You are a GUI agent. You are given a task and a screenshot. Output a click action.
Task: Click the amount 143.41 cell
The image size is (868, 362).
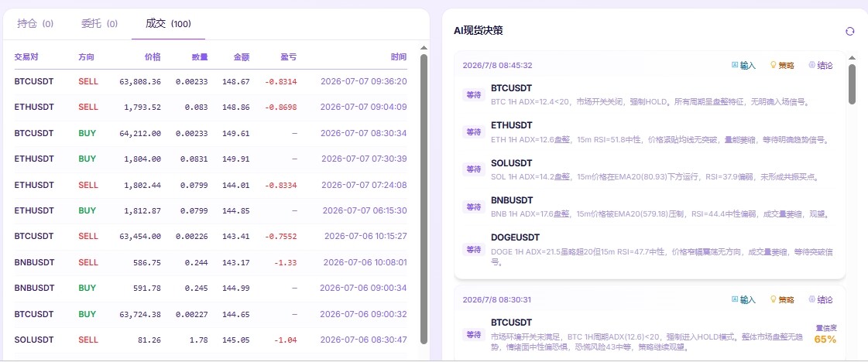coord(236,236)
